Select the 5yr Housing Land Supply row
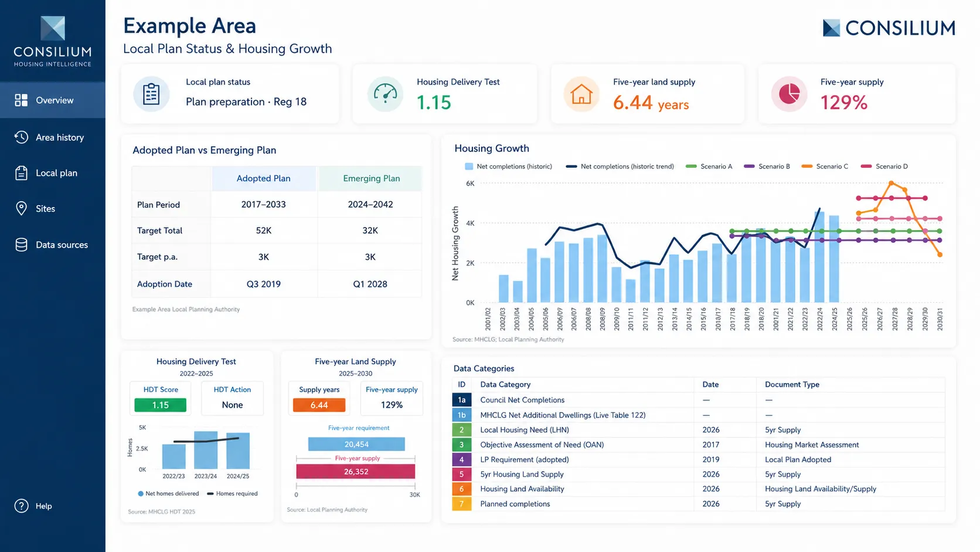 (698, 474)
